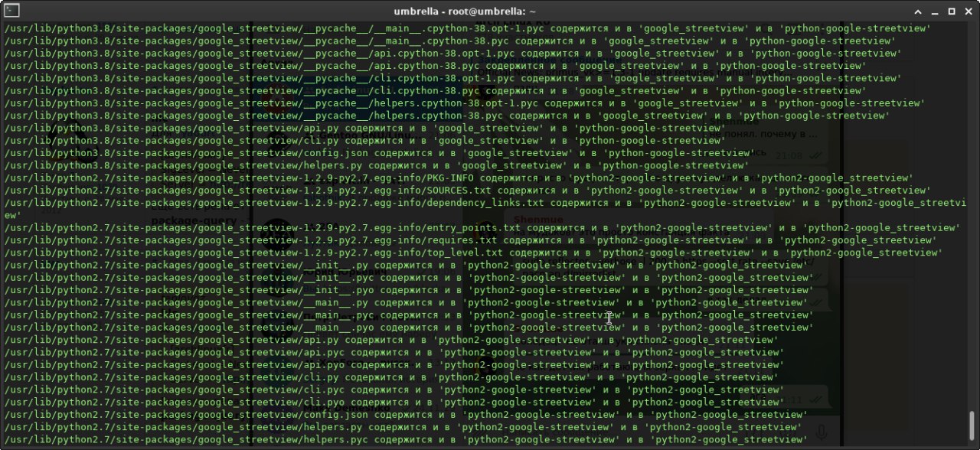
Task: Click the python2.7 'cli.pyc' output line
Action: (394, 389)
